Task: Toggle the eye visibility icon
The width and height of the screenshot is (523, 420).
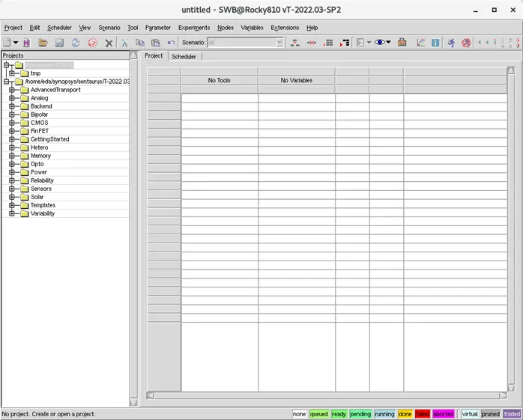Action: point(380,42)
